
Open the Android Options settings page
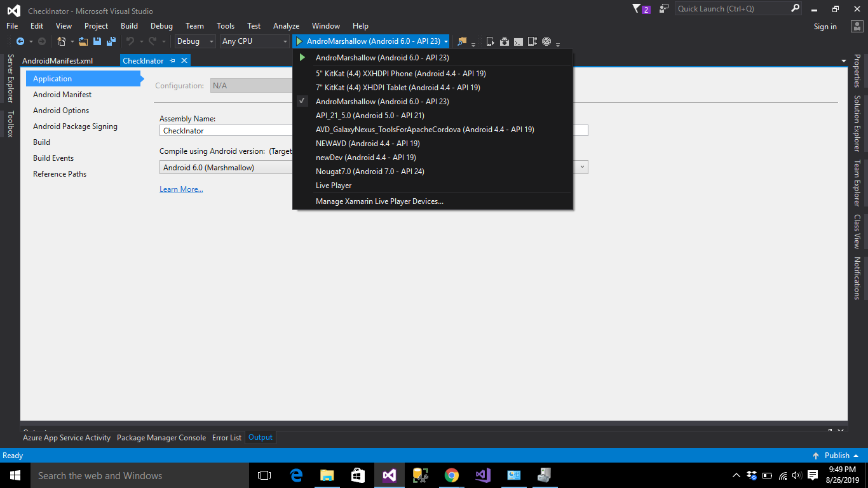tap(61, 111)
